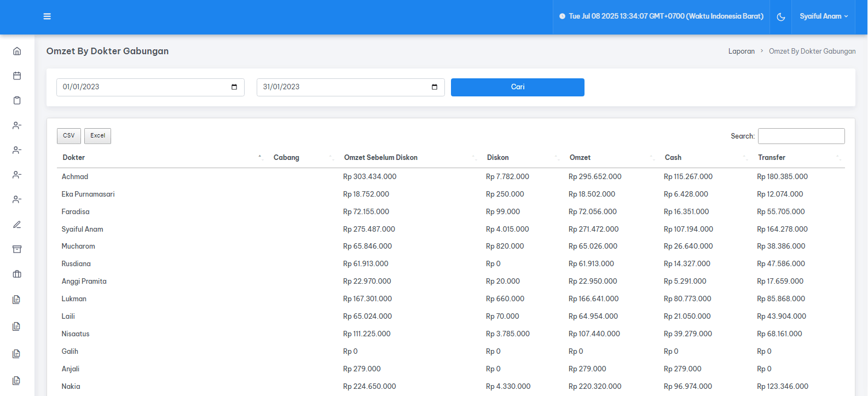Screen dimensions: 868x396
Task: Click the Rp 68.161.000 transfer for Nisaatus
Action: (779, 334)
